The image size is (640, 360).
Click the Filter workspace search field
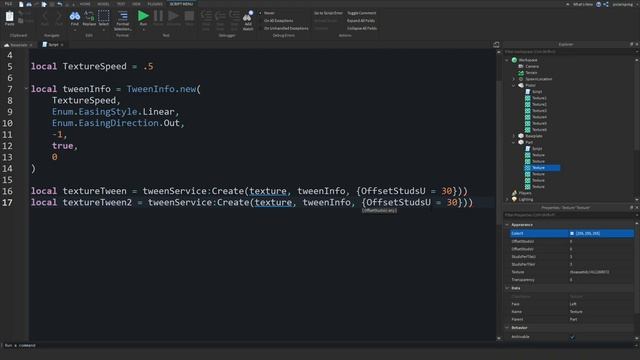pos(568,52)
